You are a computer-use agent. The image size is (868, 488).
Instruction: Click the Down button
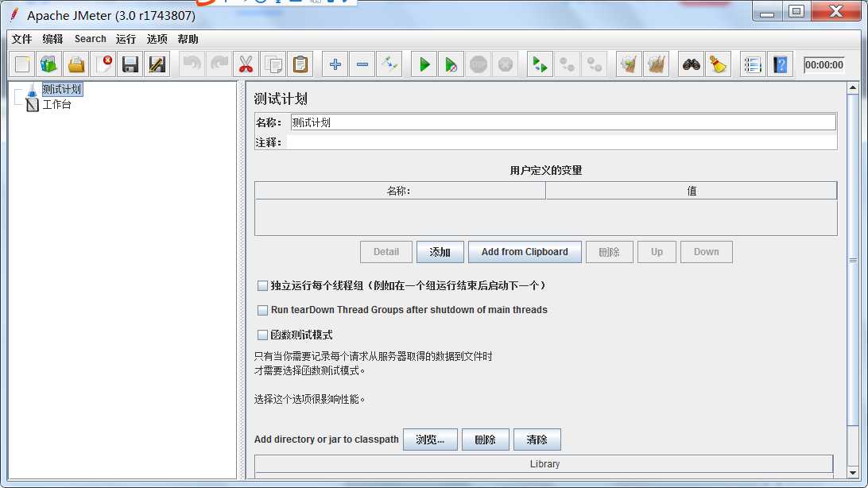click(707, 252)
